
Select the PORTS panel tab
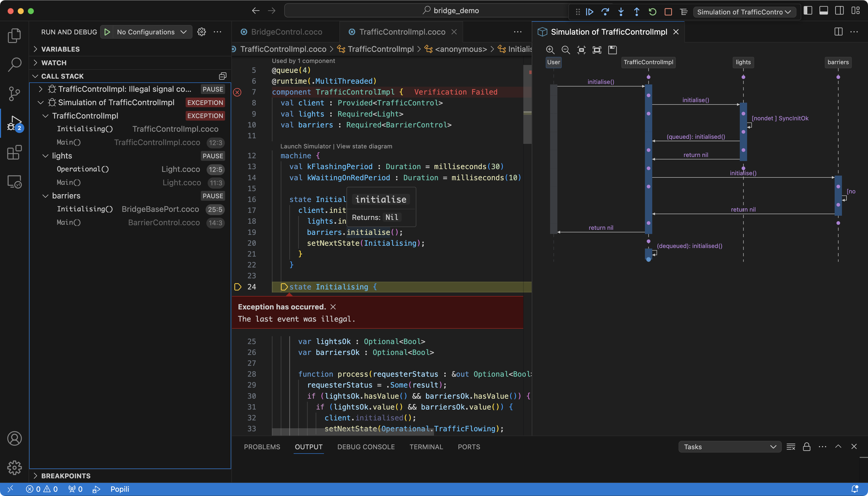pyautogui.click(x=469, y=447)
